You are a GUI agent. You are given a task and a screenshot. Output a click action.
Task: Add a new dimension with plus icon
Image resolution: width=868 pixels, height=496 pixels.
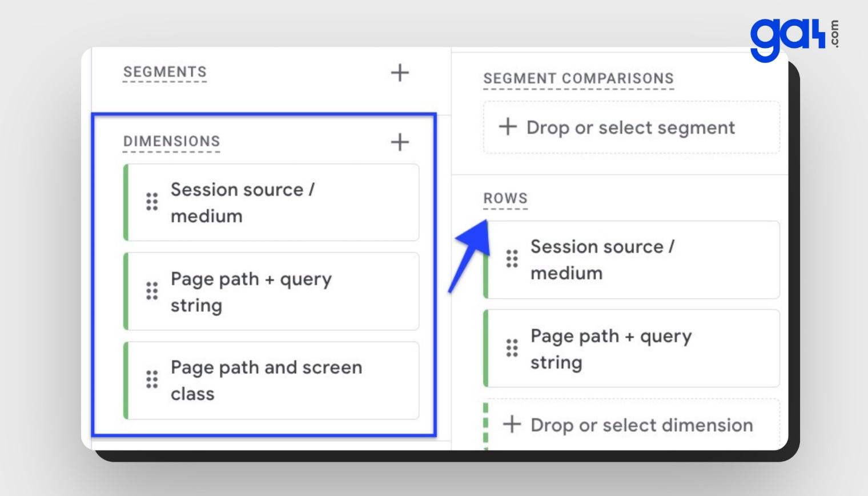(400, 142)
